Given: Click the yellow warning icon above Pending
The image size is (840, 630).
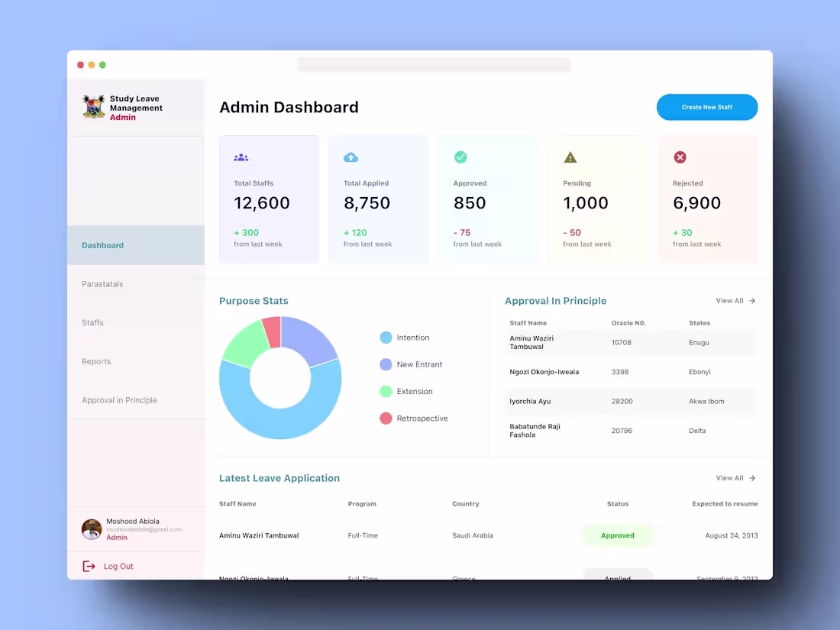Looking at the screenshot, I should [570, 157].
